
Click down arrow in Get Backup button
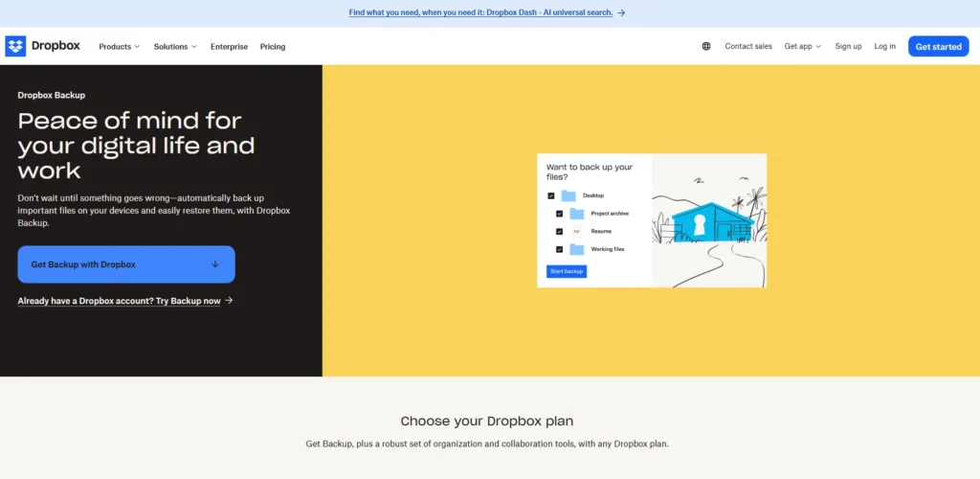[x=215, y=264]
